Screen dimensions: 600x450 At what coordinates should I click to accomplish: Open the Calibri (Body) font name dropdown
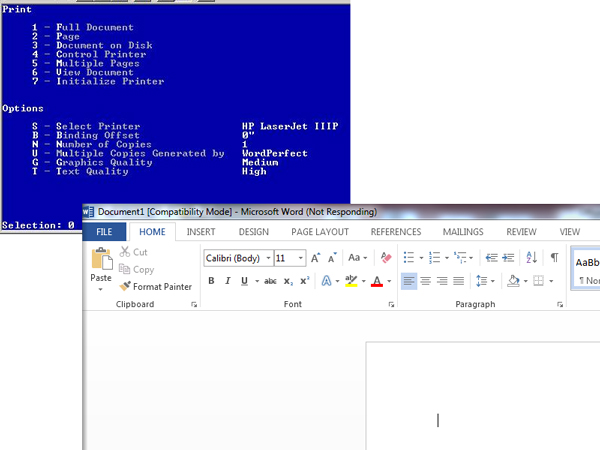click(237, 258)
